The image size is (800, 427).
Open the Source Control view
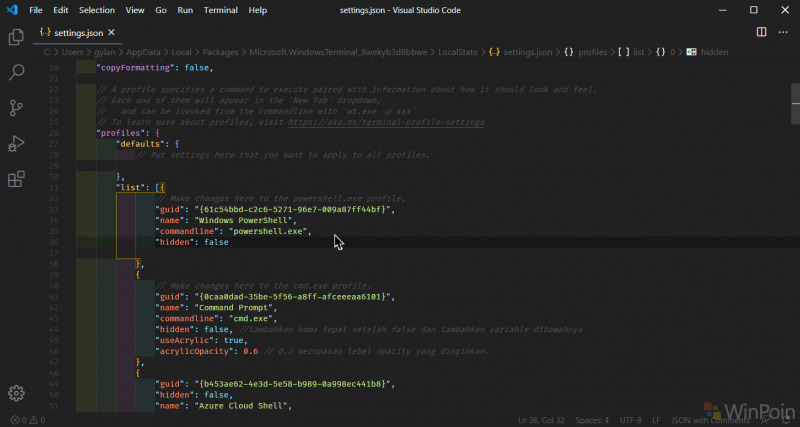16,108
